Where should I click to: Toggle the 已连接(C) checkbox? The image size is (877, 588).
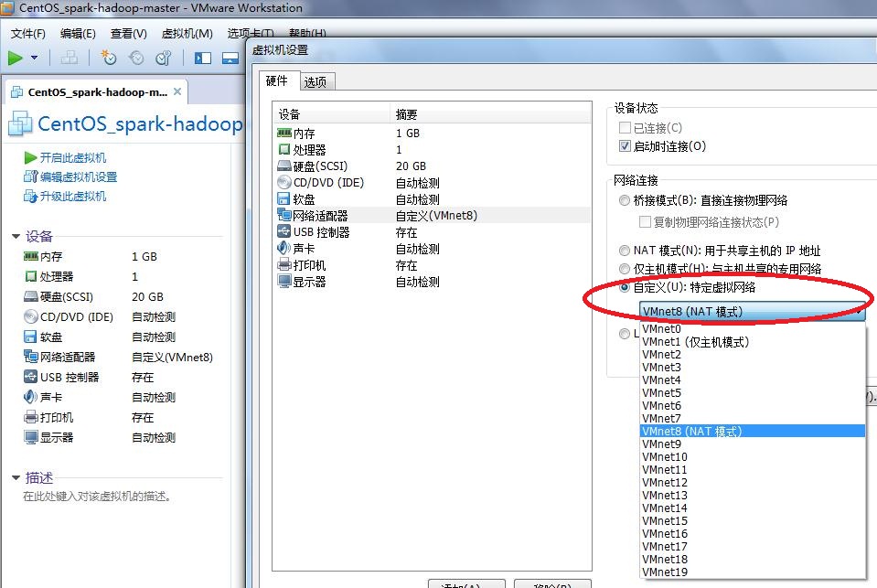pyautogui.click(x=625, y=127)
